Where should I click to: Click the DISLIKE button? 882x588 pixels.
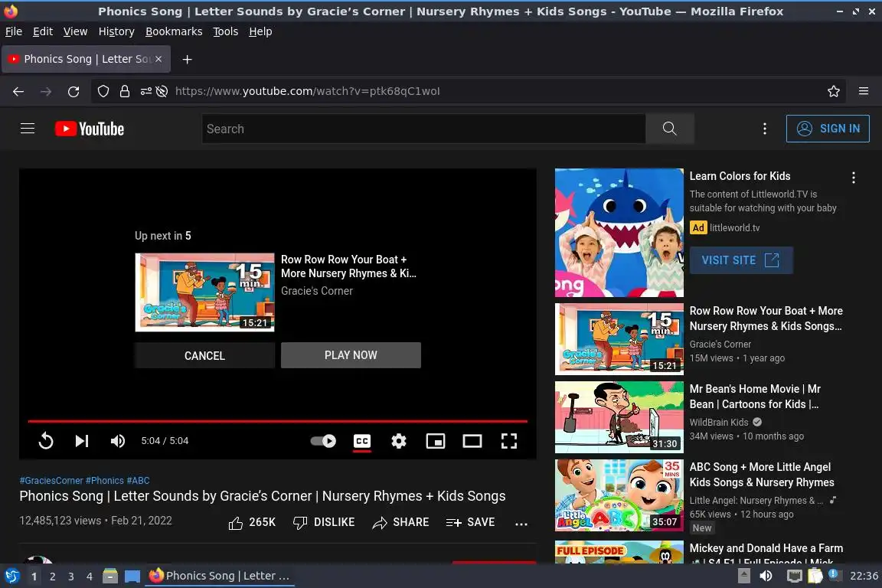click(x=324, y=523)
